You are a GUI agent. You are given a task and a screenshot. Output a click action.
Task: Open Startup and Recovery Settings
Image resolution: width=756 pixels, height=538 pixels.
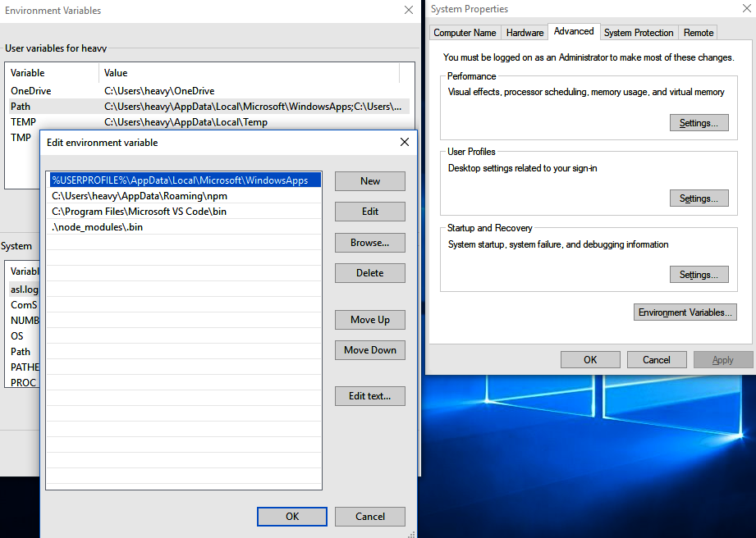click(x=699, y=275)
